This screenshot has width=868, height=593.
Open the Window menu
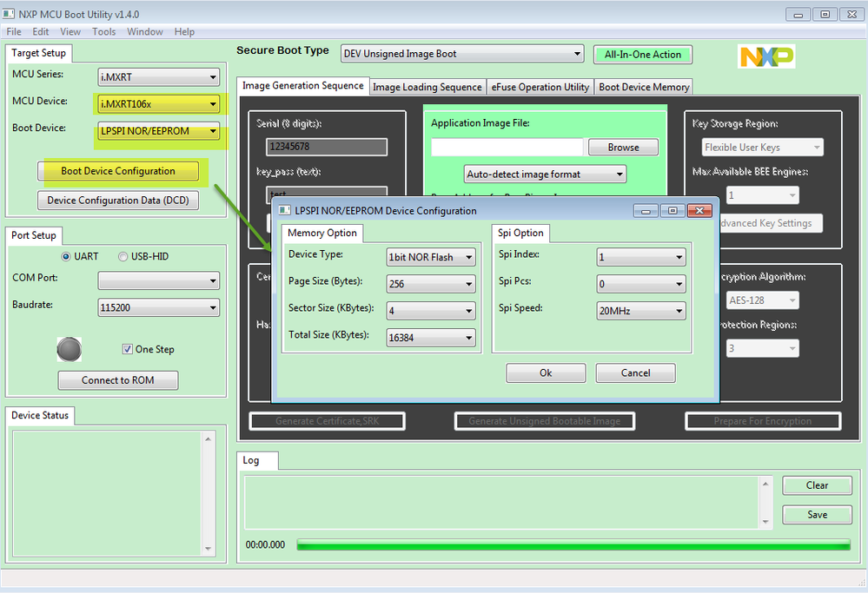click(x=145, y=31)
